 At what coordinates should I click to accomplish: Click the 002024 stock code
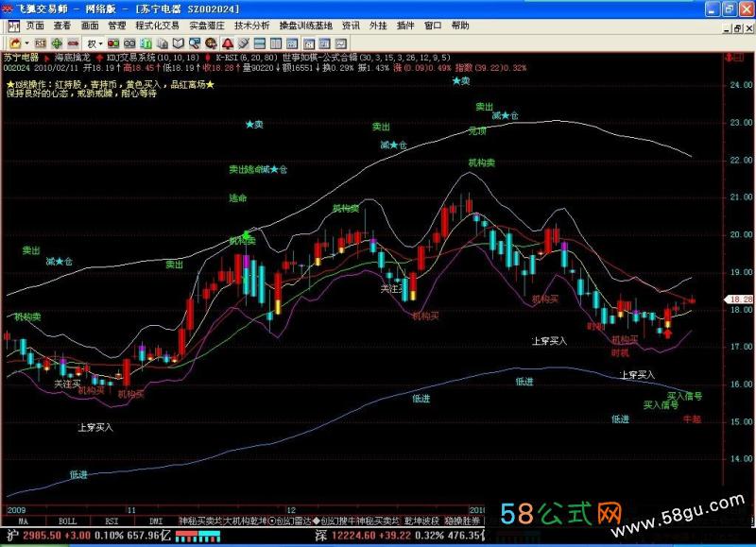[x=17, y=68]
